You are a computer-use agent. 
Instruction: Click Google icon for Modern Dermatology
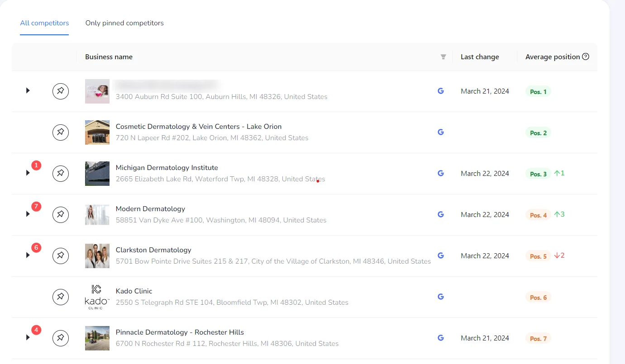coord(440,214)
